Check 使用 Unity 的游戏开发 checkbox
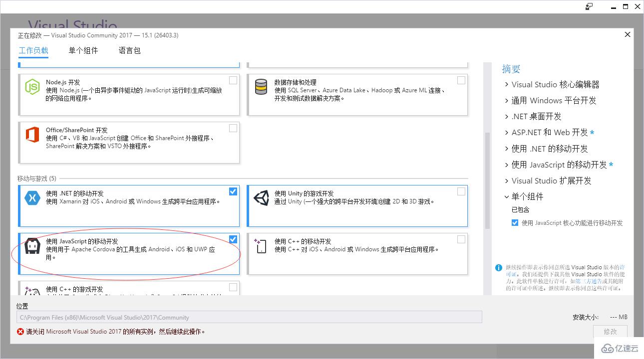The image size is (644, 359). coord(461,191)
